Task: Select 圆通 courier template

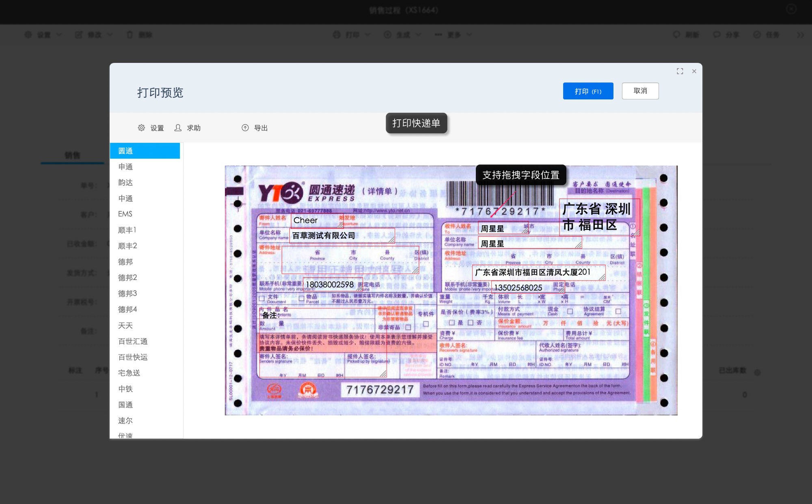Action: click(x=145, y=151)
